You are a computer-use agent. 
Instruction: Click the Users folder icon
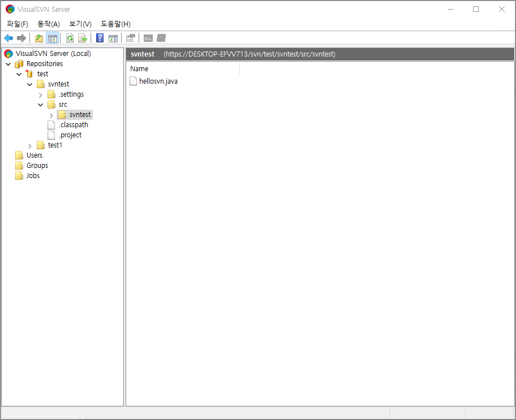19,155
